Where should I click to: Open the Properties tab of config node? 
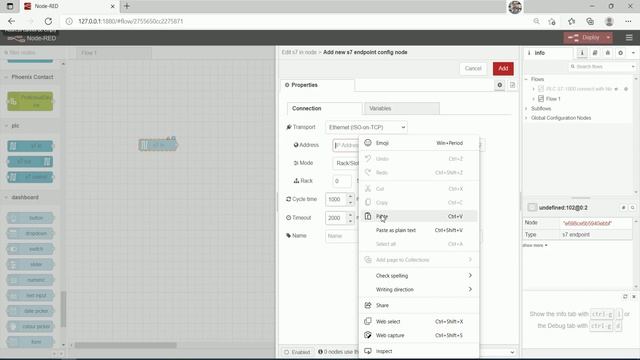point(318,85)
